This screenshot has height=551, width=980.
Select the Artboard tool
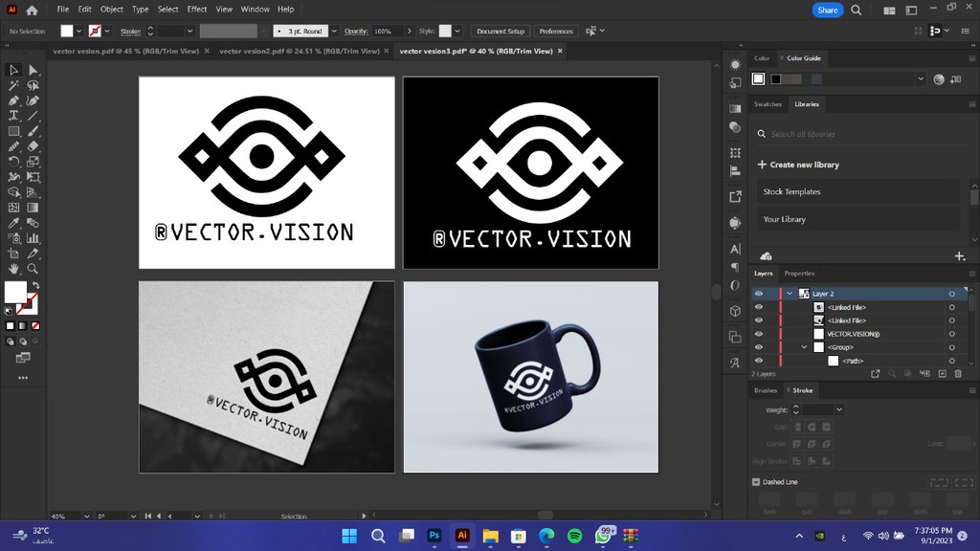[x=13, y=253]
